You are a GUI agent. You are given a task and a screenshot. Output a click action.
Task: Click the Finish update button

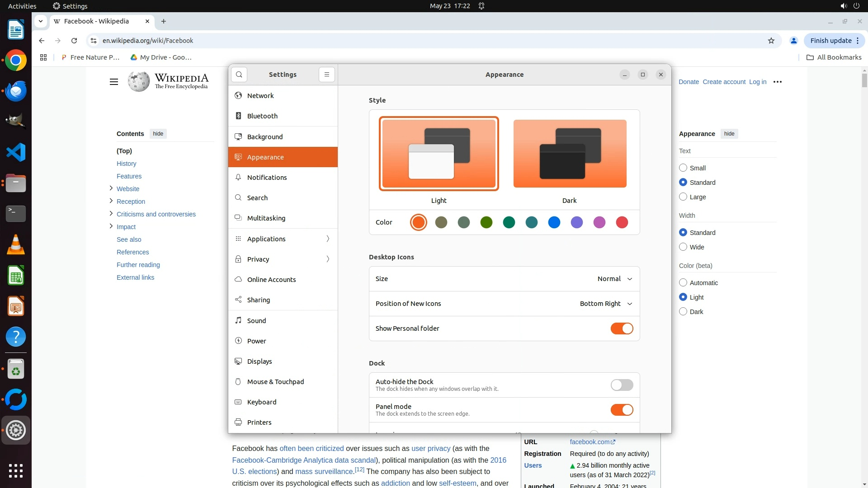(830, 41)
